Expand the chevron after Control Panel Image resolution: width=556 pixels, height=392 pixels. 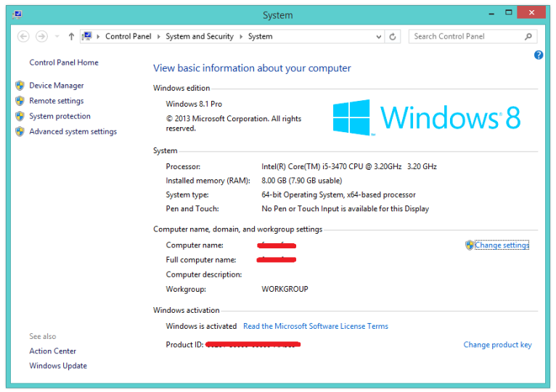pyautogui.click(x=159, y=36)
